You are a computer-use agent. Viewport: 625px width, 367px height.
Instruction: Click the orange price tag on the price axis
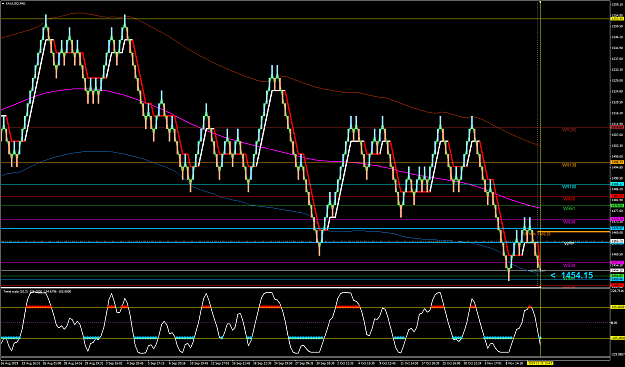coord(617,162)
